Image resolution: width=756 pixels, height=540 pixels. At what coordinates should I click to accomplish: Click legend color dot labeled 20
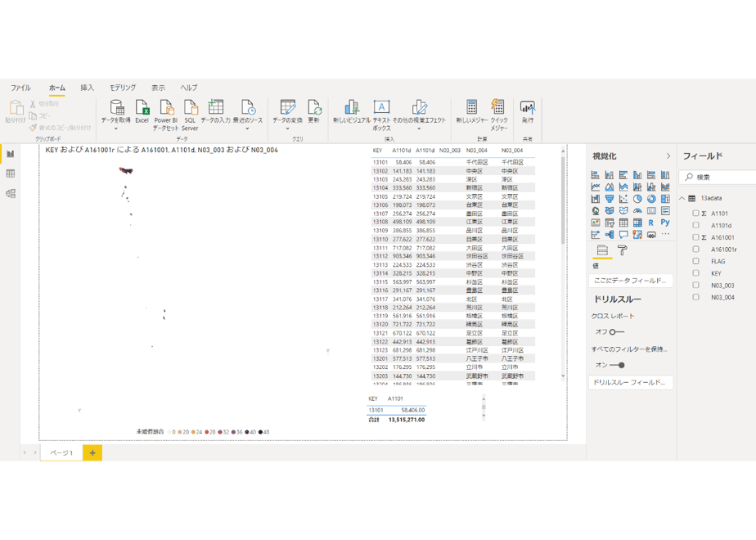[x=180, y=432]
